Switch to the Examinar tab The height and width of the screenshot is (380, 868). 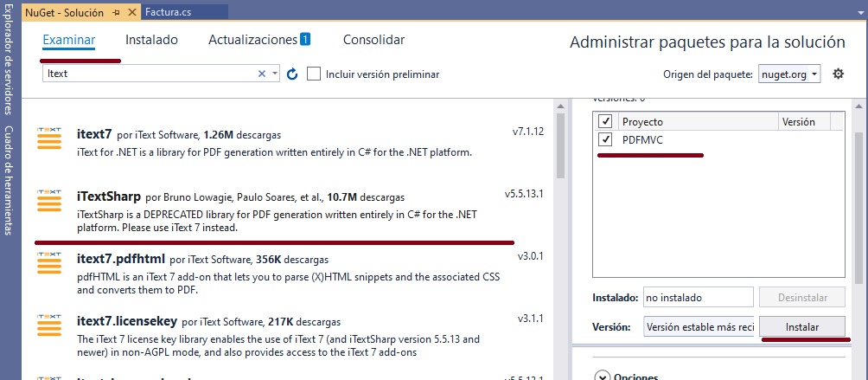(x=68, y=40)
